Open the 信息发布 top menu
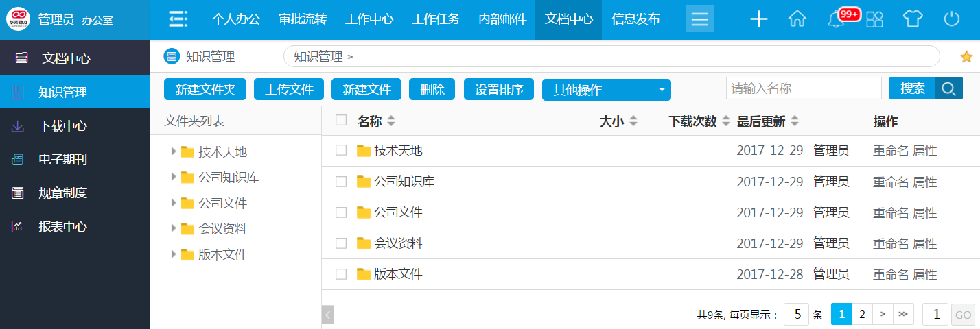This screenshot has height=329, width=980. click(635, 19)
